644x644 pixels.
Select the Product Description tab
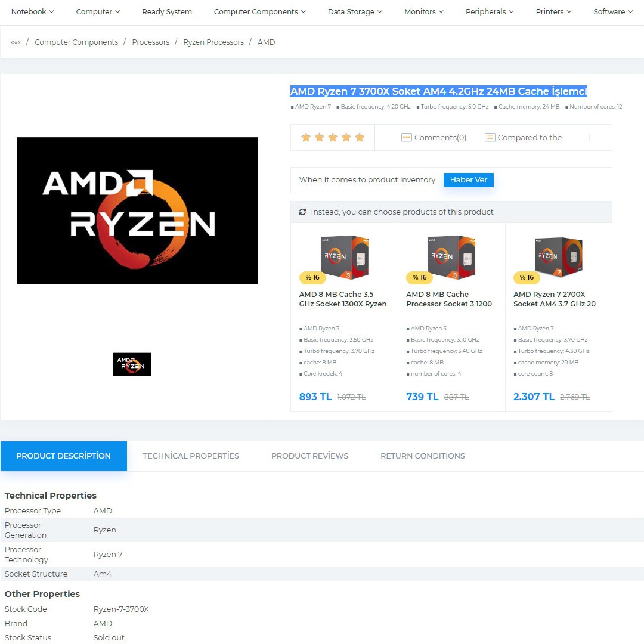tap(64, 456)
